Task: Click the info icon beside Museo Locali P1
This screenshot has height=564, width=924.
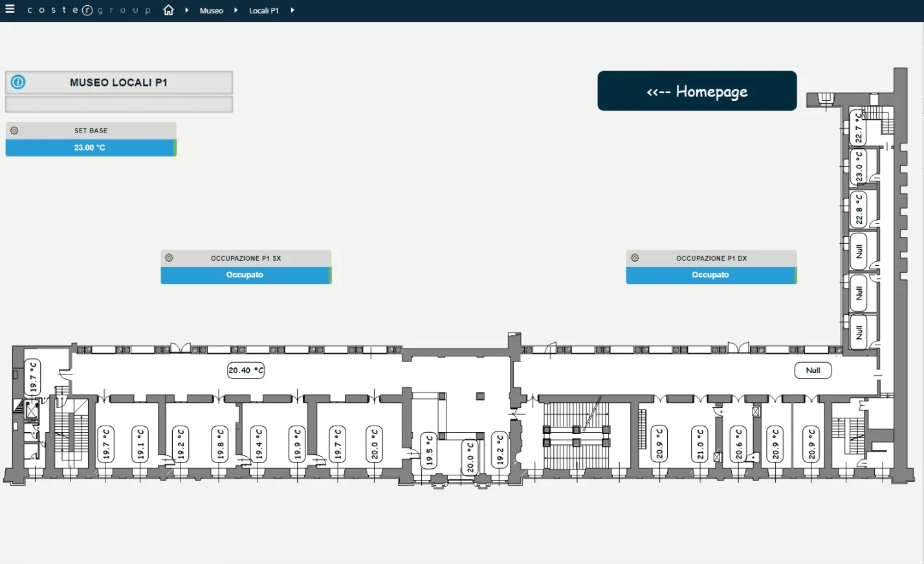Action: pyautogui.click(x=18, y=82)
